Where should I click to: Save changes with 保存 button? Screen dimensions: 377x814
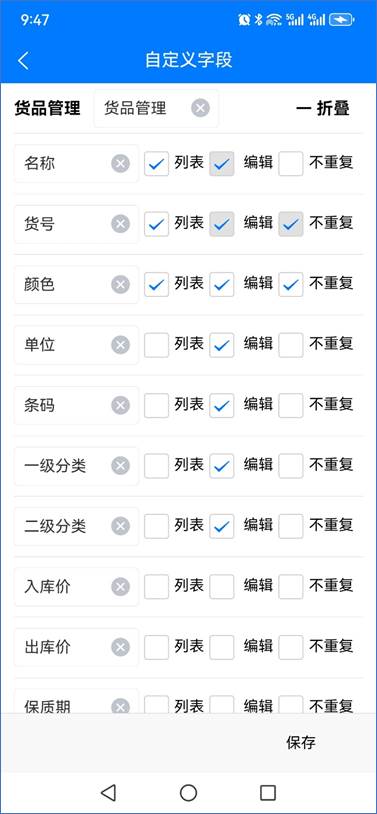(301, 742)
